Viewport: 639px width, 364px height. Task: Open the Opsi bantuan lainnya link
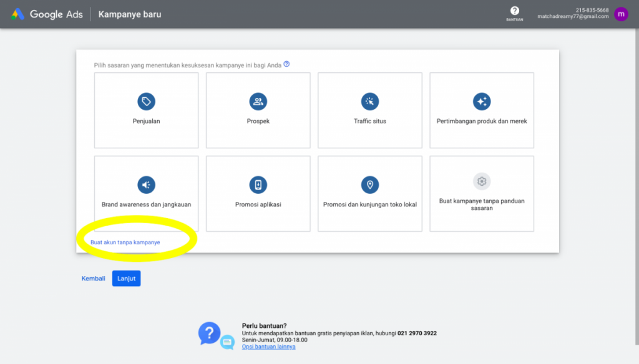(x=268, y=347)
